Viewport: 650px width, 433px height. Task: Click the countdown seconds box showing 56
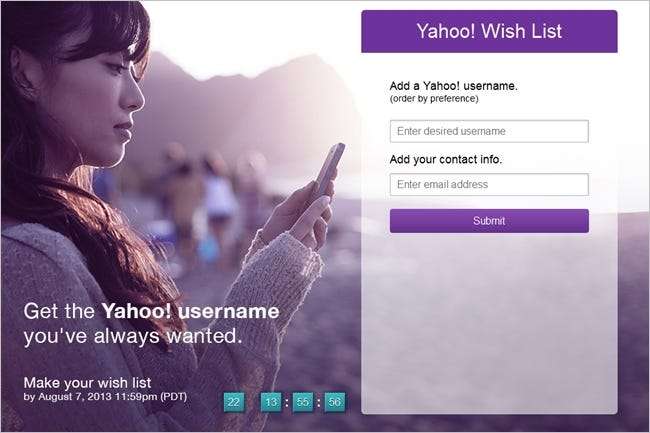pos(335,402)
